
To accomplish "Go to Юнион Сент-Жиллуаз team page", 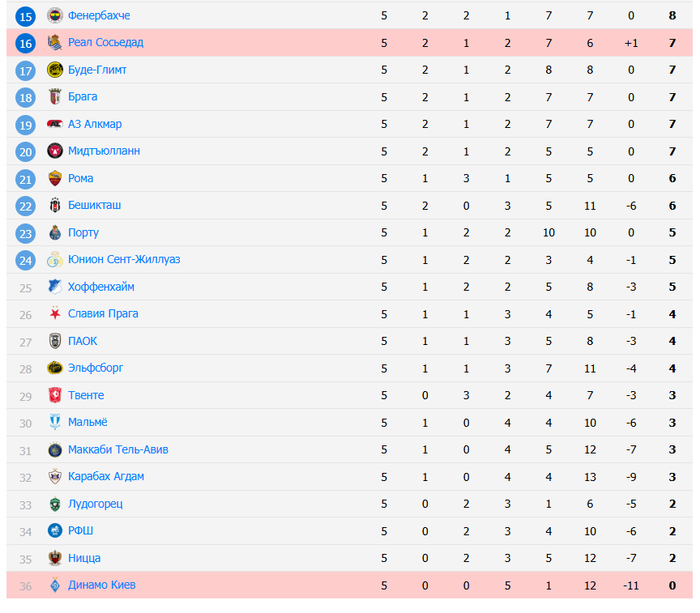I will pos(124,260).
